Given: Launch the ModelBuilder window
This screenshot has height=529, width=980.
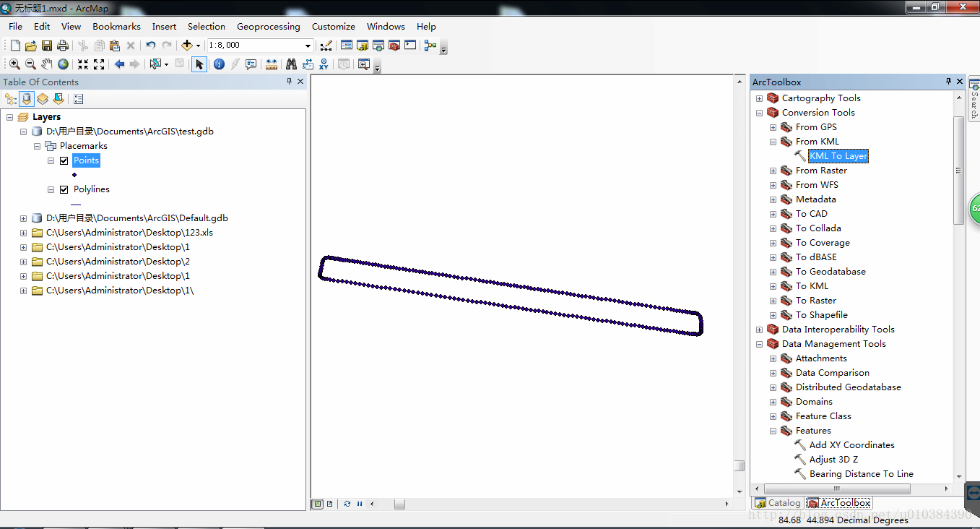Looking at the screenshot, I should pyautogui.click(x=430, y=46).
